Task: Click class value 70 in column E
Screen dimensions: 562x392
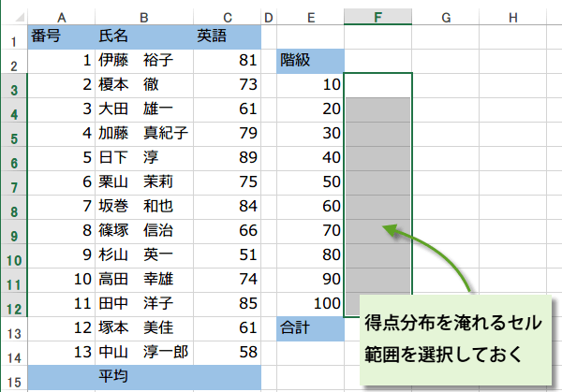Action: pos(310,232)
